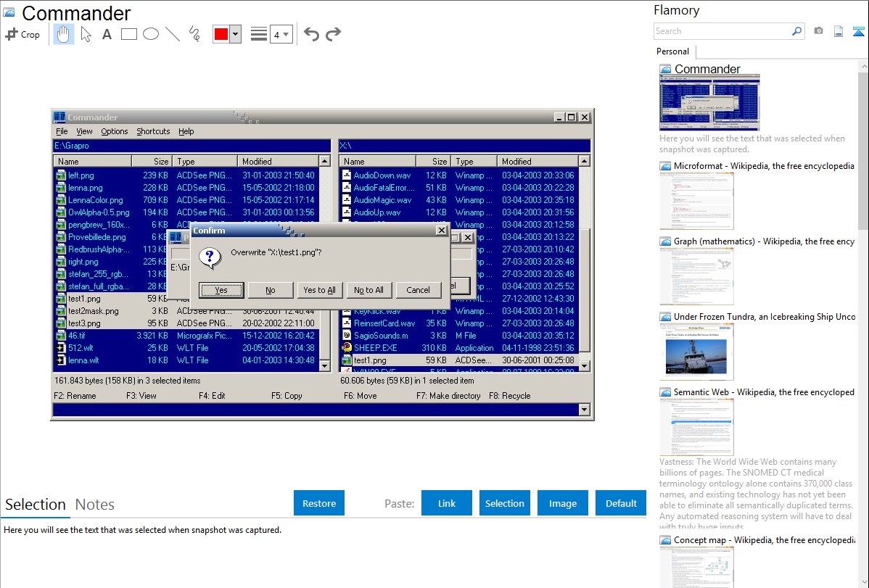This screenshot has height=588, width=869.
Task: Open the color picker dropdown arrow
Action: [x=235, y=34]
